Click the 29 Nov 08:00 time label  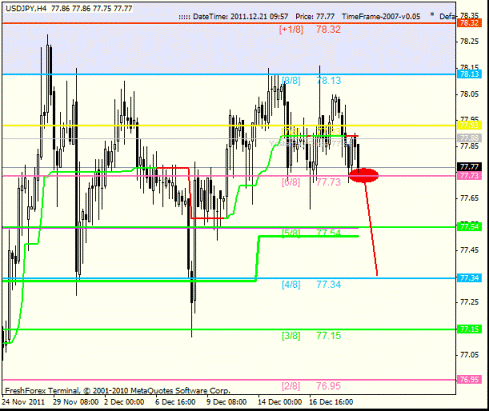(x=76, y=402)
